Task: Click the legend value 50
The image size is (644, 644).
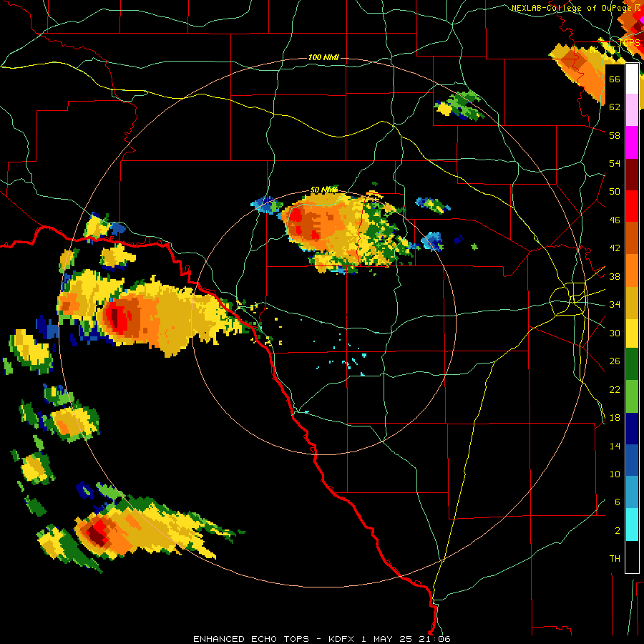Action: [615, 192]
